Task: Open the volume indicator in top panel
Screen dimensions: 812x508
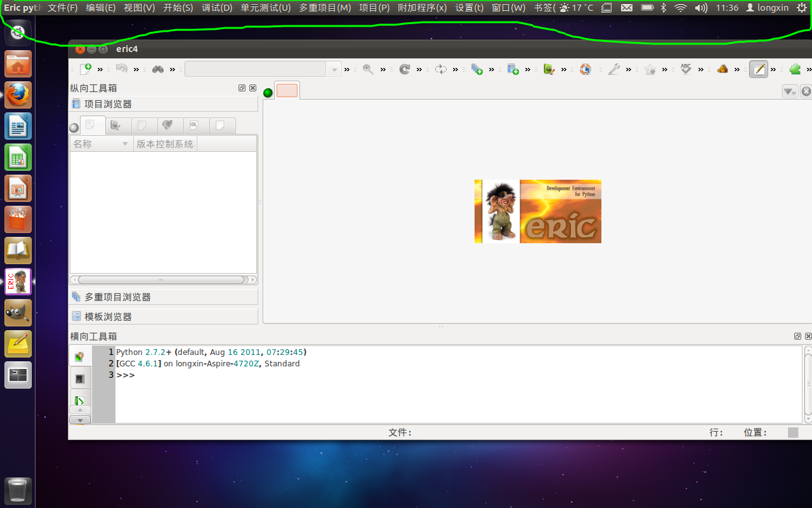Action: pos(701,8)
